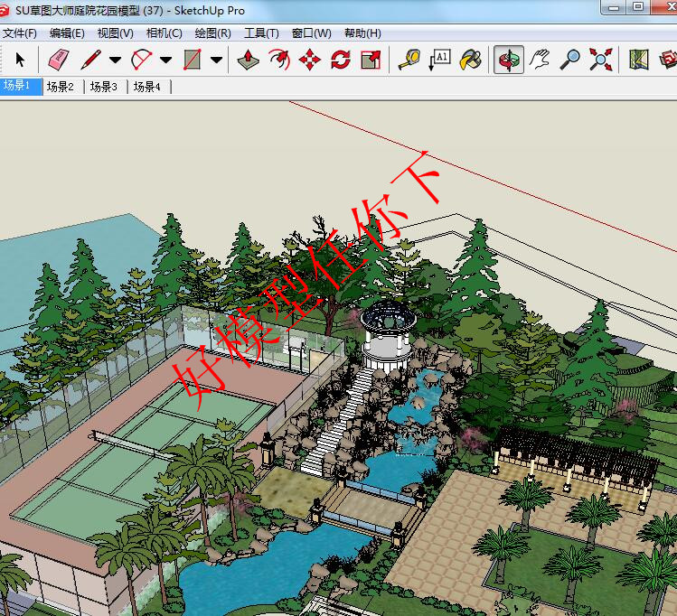Select the Scale tool
Screen dimensions: 677x616
[371, 60]
